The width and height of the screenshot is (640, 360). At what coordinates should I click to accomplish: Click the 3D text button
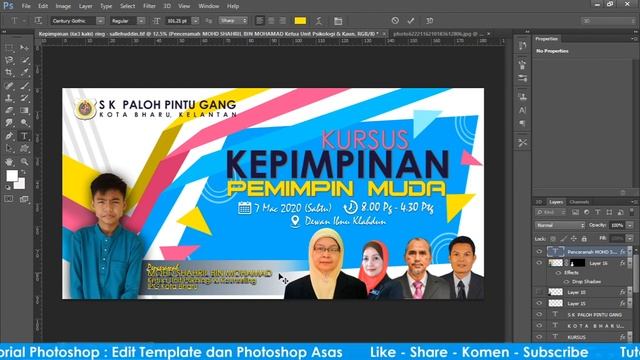point(429,20)
